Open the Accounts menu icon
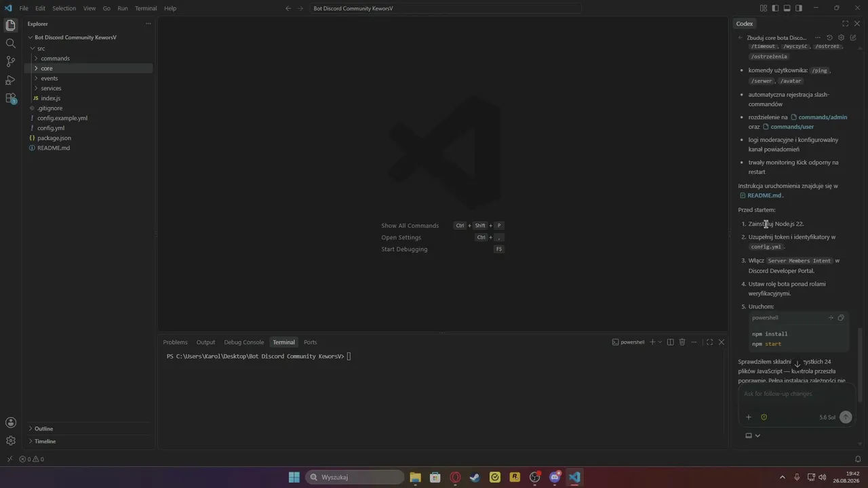The height and width of the screenshot is (488, 868). (10, 422)
